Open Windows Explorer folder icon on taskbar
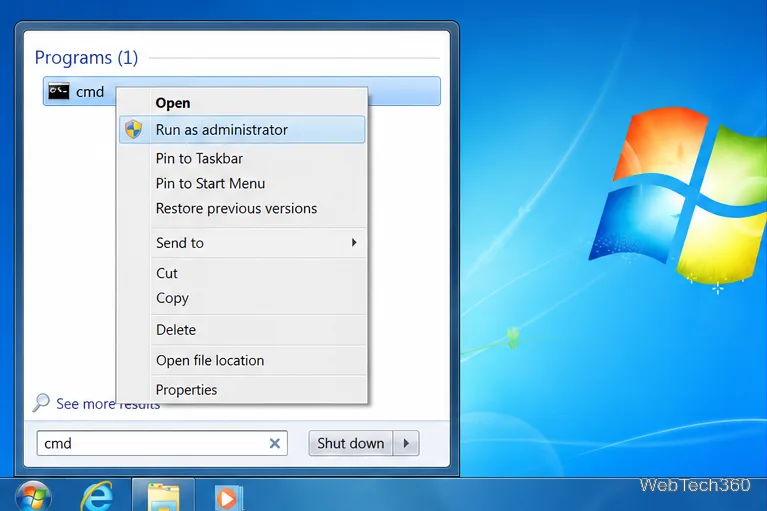The width and height of the screenshot is (767, 511). click(163, 496)
